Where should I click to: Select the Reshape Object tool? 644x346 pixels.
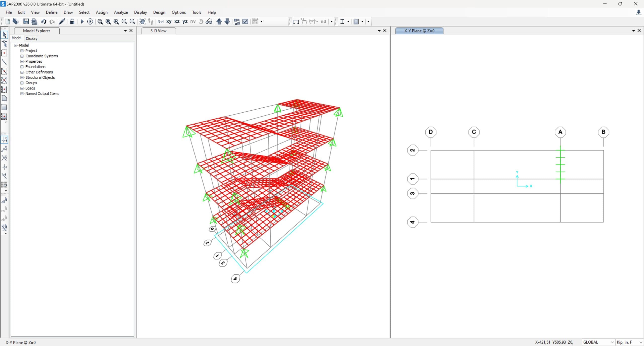click(4, 44)
